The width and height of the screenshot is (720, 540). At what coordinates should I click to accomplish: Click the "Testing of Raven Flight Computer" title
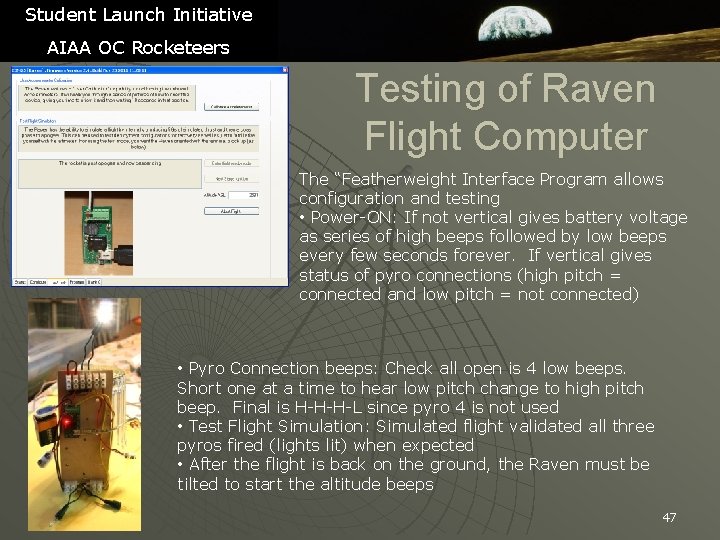point(506,112)
